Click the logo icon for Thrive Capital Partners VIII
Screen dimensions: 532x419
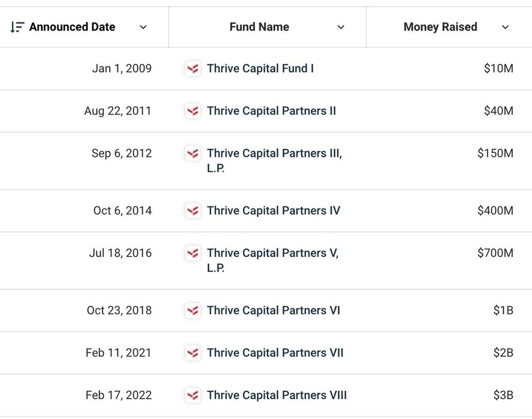point(192,395)
